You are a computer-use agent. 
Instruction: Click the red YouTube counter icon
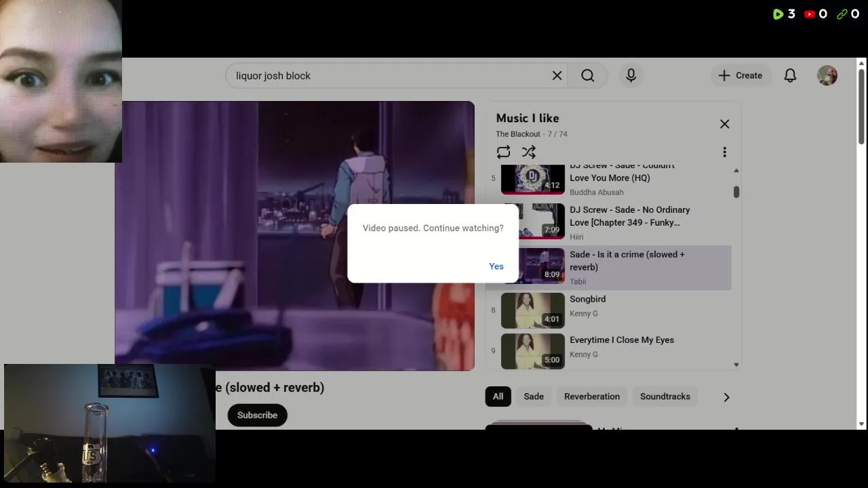[x=810, y=14]
